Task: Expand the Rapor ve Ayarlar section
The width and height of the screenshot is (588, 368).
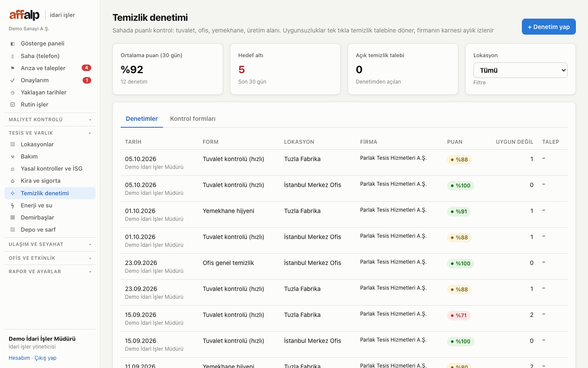Action: tap(50, 271)
